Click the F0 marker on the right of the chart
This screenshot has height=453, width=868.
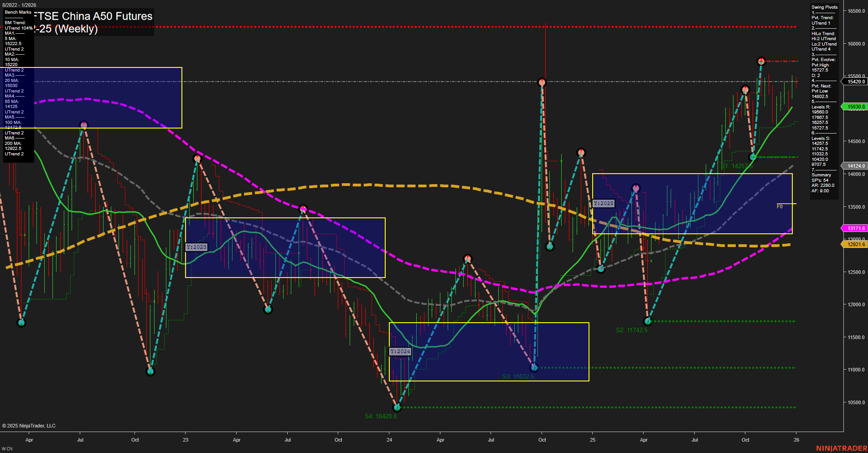[x=780, y=206]
